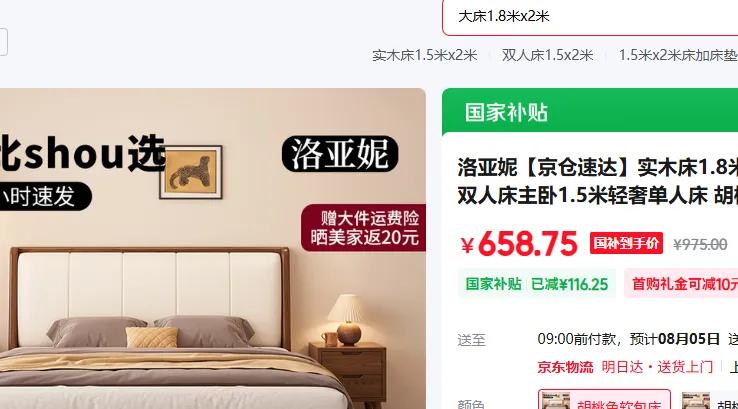
Task: Select the second unselected color option
Action: pyautogui.click(x=708, y=400)
